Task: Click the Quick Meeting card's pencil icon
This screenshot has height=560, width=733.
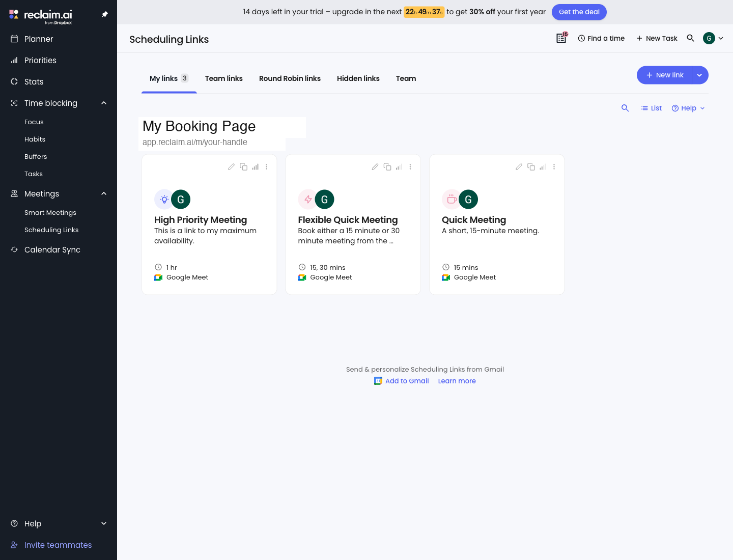Action: pos(519,166)
